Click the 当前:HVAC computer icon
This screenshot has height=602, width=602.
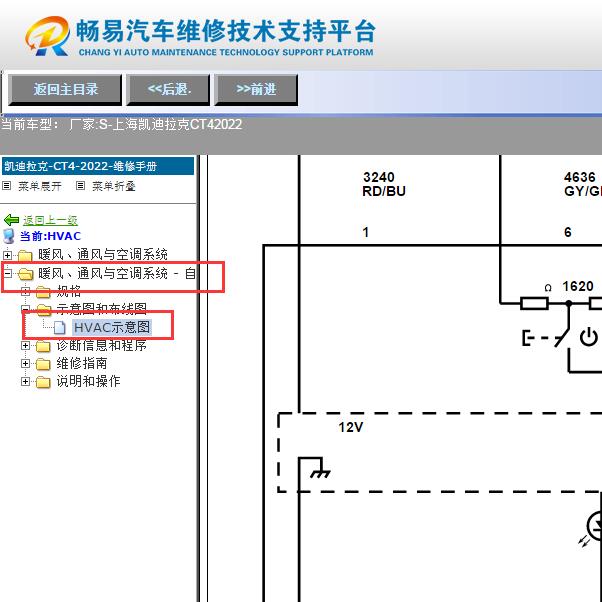(x=9, y=236)
